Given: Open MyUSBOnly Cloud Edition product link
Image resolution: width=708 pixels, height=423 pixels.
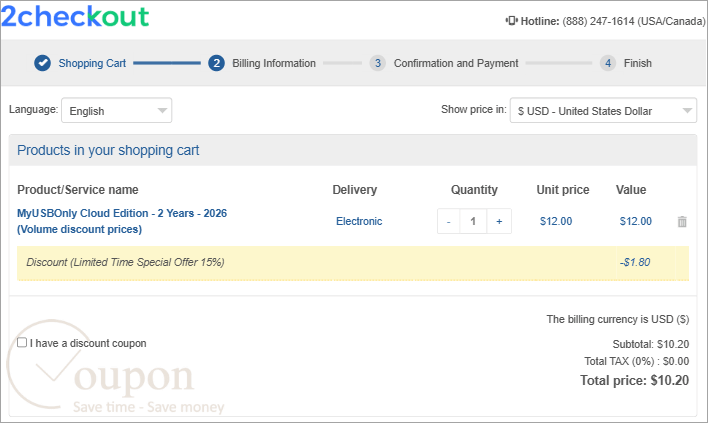Looking at the screenshot, I should (122, 221).
